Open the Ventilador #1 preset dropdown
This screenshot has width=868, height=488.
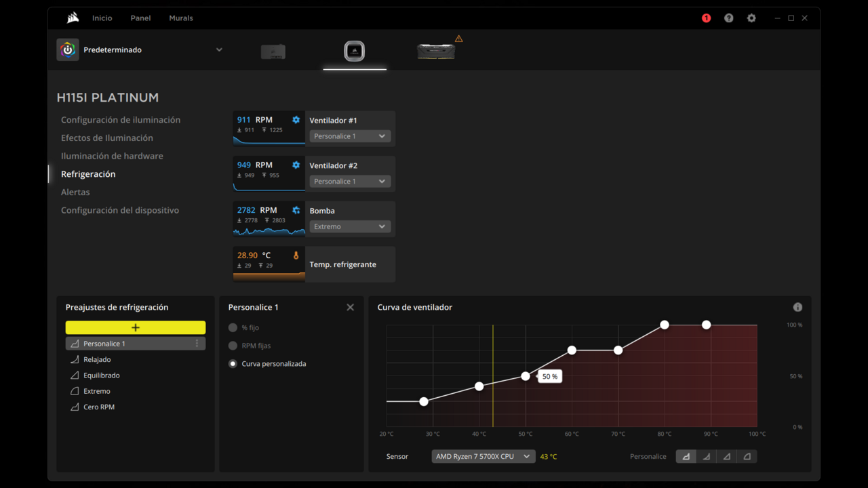pos(350,136)
